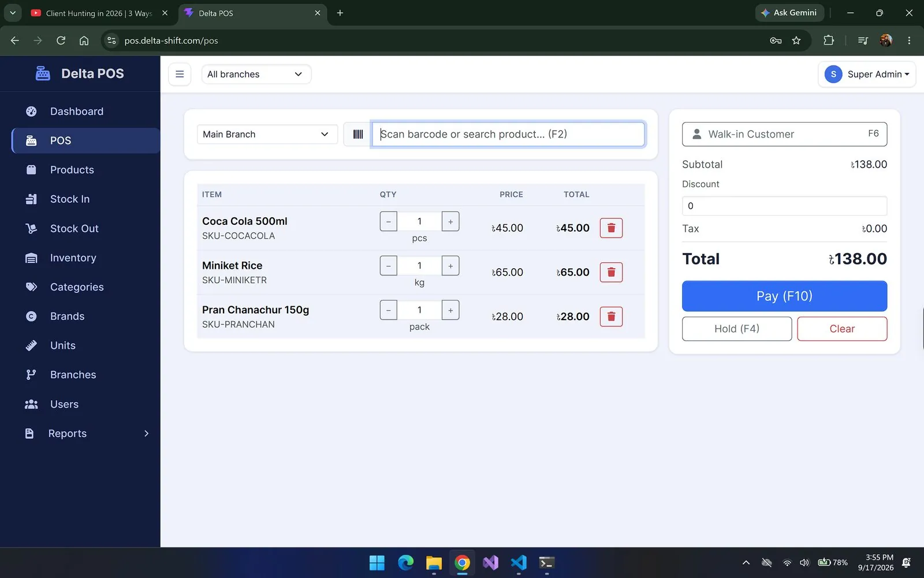Go to Stock In page
Screen dimensions: 924x578
pyautogui.click(x=85, y=199)
